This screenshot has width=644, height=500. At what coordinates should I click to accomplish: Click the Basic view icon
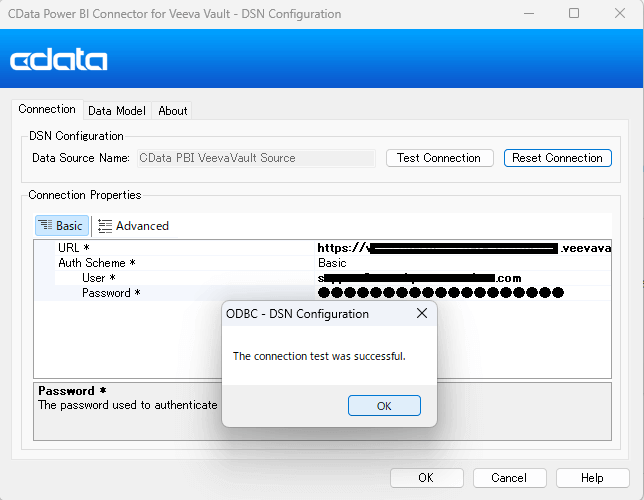46,226
